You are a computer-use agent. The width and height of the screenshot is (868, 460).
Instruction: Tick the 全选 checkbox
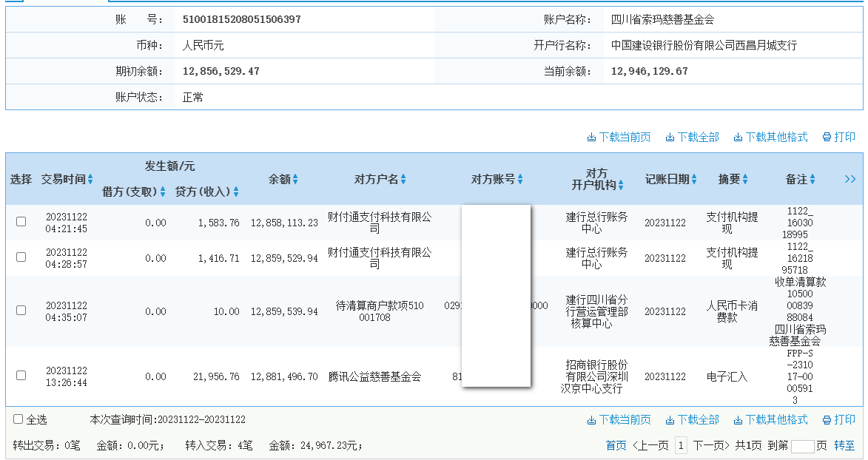coord(18,419)
